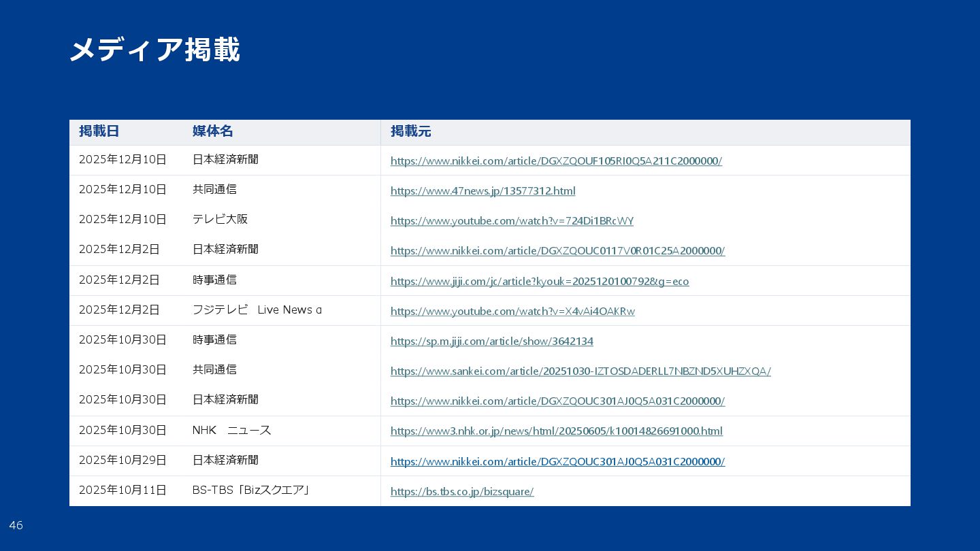Open the 47news.jp/13577312.html link
The image size is (980, 551).
(483, 191)
